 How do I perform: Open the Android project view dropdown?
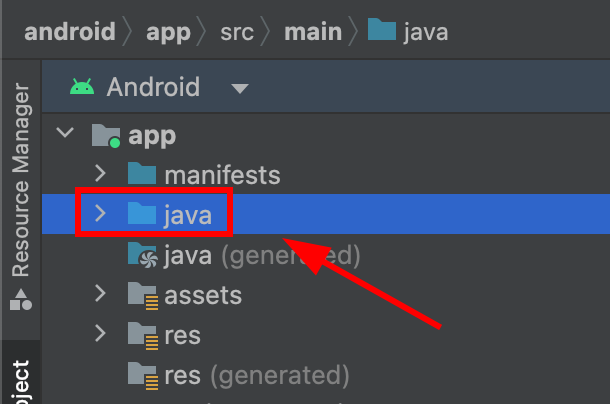tap(239, 88)
